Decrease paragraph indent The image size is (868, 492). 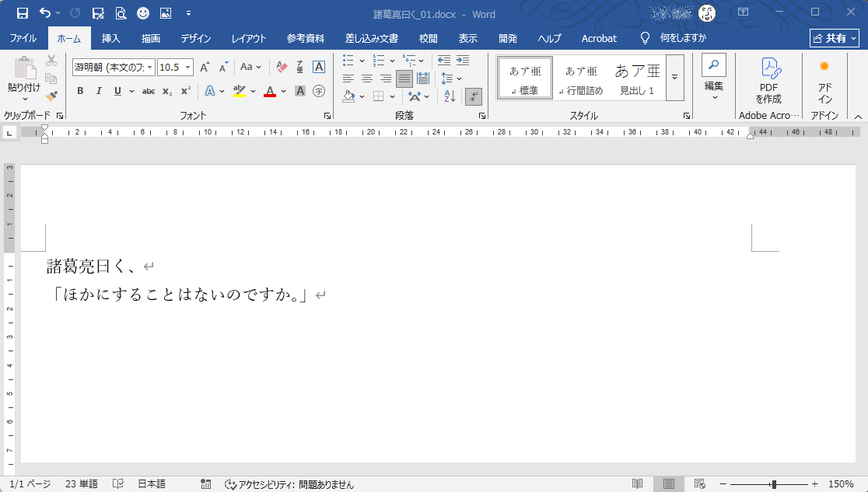(x=444, y=61)
